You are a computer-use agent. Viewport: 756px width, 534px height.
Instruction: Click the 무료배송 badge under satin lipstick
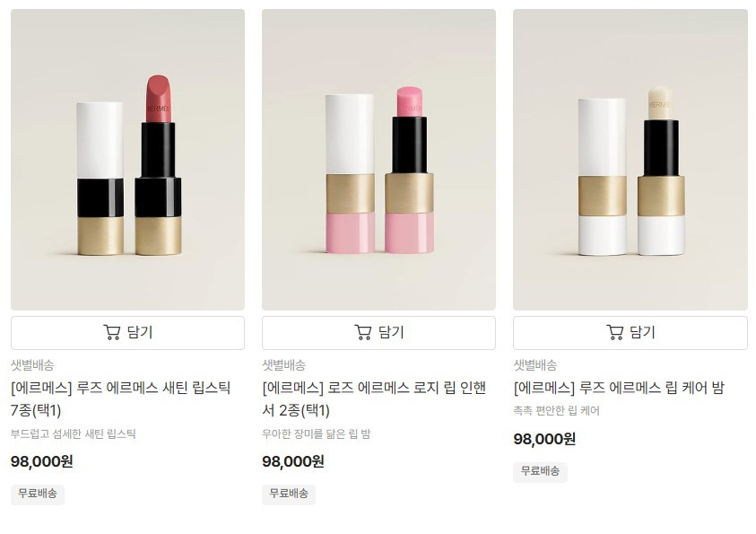coord(38,494)
